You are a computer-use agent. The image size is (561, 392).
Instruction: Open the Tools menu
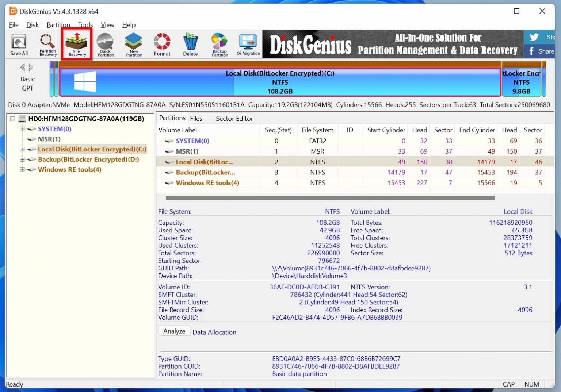pos(85,25)
